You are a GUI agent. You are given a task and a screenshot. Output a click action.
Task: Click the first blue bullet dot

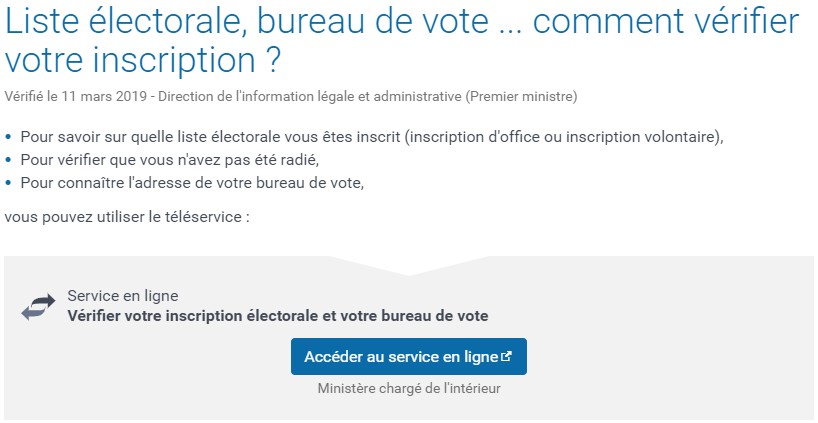[x=8, y=138]
